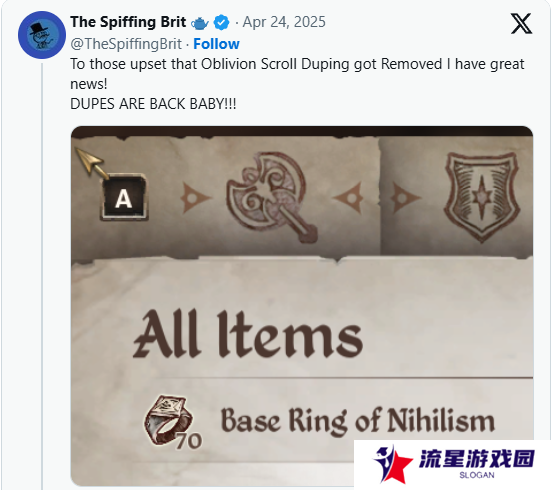The image size is (554, 490).
Task: Click The Spiffing Brit display name
Action: click(128, 22)
